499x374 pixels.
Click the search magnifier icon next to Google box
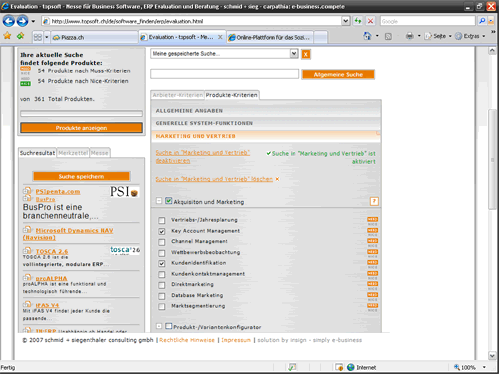click(x=482, y=21)
